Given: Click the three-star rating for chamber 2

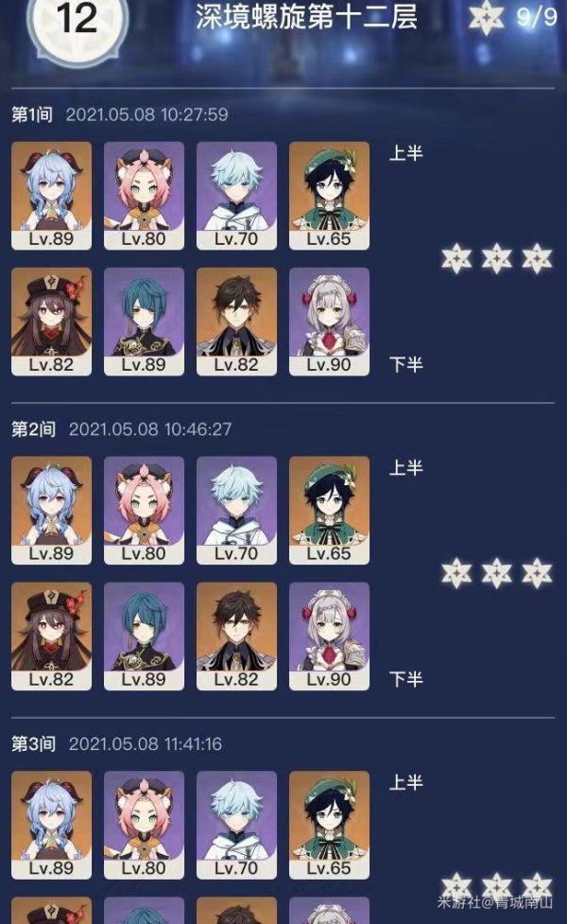Looking at the screenshot, I should (x=497, y=573).
